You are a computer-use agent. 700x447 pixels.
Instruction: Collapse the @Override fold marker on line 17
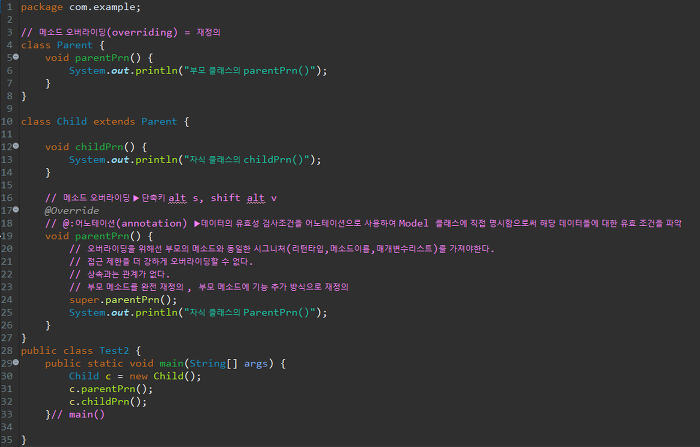[16, 209]
